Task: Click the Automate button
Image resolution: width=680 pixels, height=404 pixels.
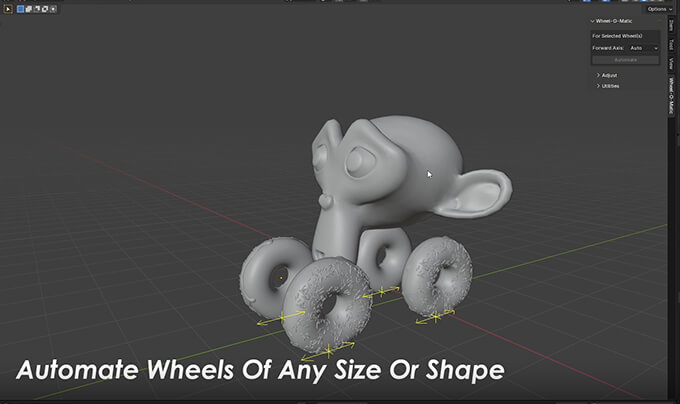Action: coord(625,60)
